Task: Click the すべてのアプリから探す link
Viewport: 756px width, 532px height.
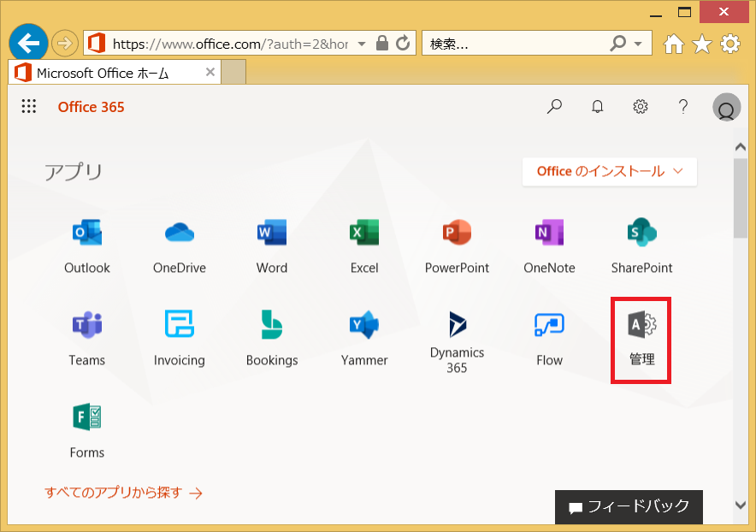Action: (123, 493)
